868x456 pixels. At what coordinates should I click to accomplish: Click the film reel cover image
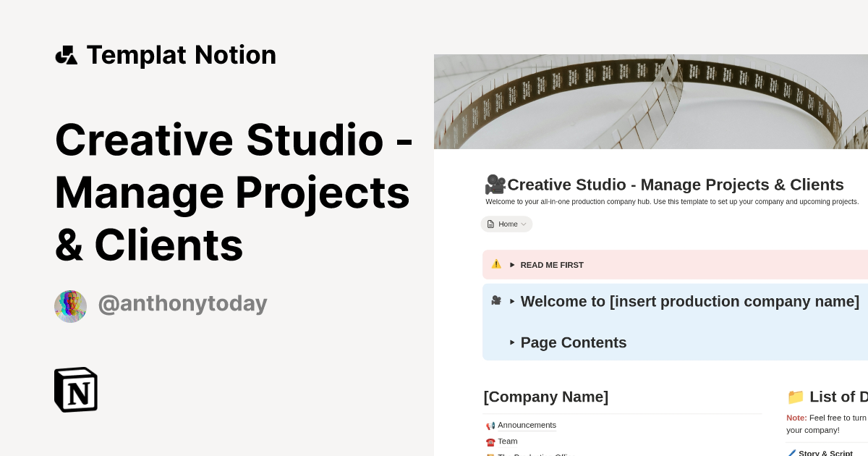tap(651, 101)
